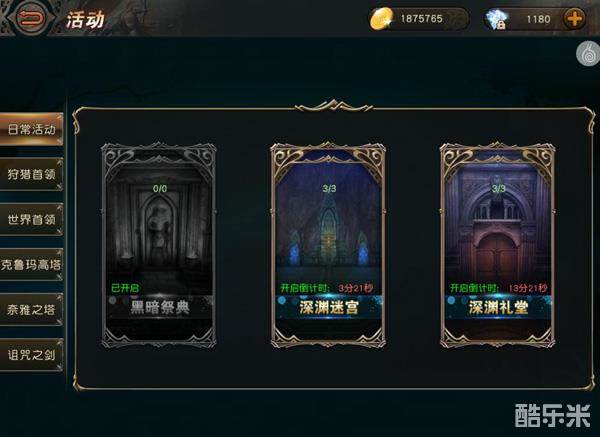600x437 pixels.
Task: Switch to the 狩猎首领 tab
Action: coord(31,174)
